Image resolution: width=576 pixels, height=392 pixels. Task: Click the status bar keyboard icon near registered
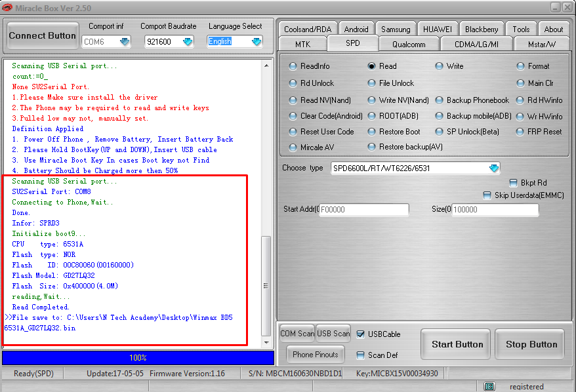click(489, 386)
